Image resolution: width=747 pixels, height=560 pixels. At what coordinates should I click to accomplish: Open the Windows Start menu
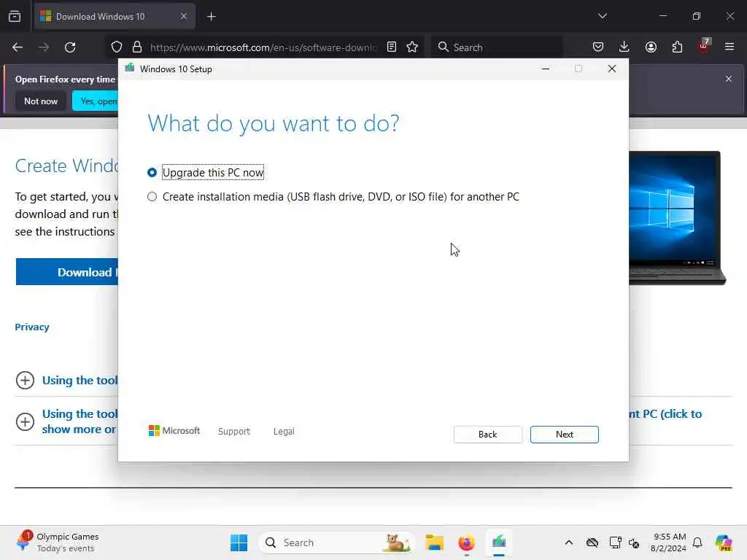[x=239, y=542]
